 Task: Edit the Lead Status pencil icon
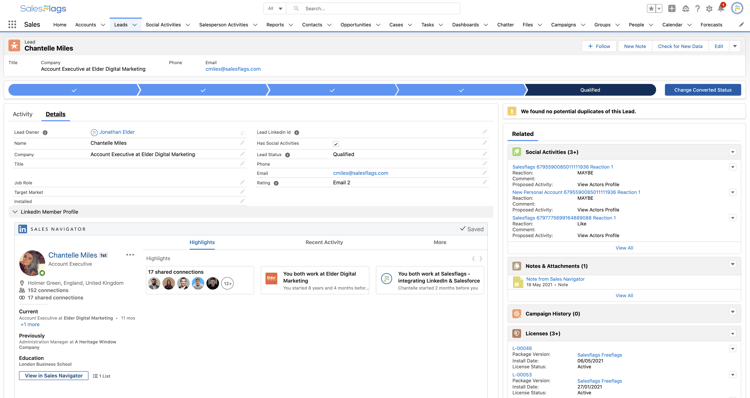485,154
